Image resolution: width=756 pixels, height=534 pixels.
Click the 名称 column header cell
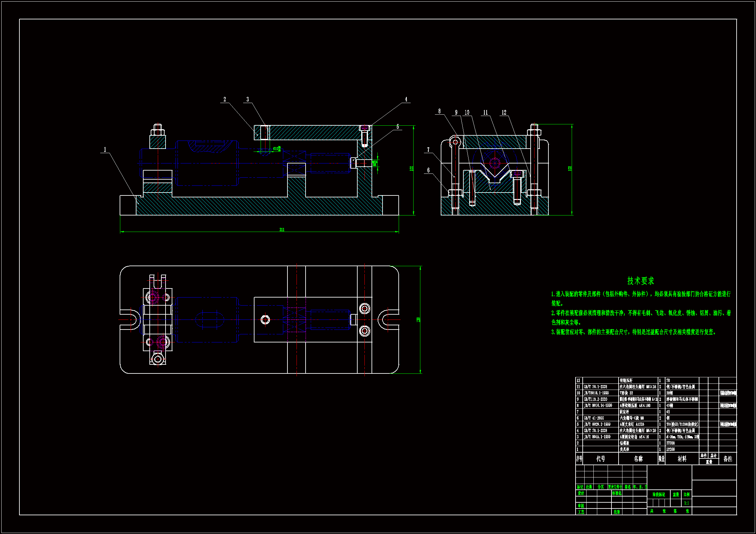click(x=638, y=459)
